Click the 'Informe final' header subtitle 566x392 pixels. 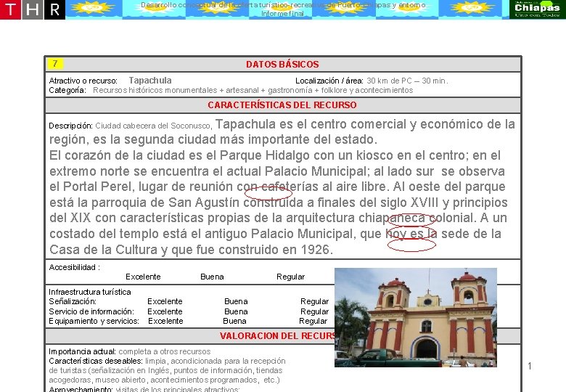click(x=282, y=14)
